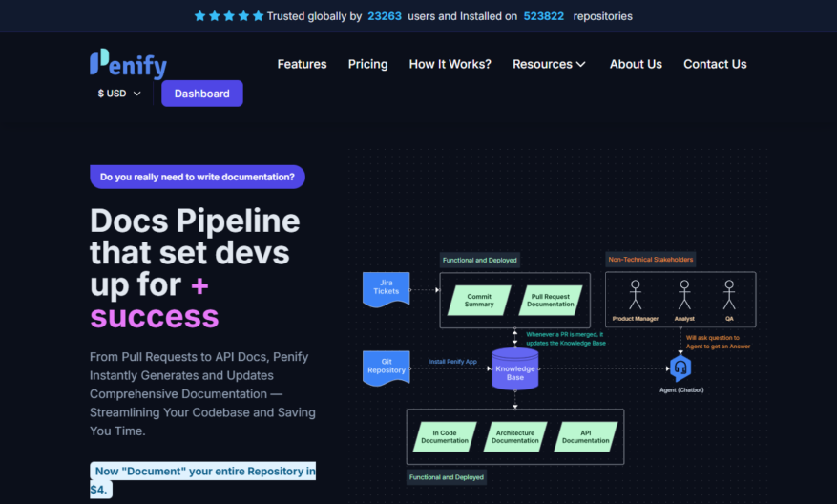Click the fifth rating star in top banner
The width and height of the screenshot is (837, 504).
point(258,16)
